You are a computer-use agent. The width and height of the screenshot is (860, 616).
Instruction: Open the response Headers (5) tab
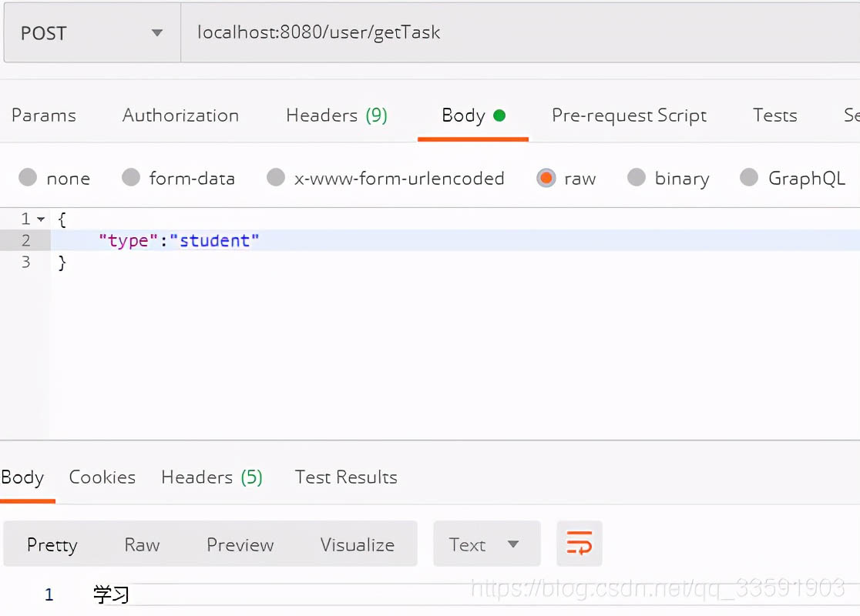(x=212, y=477)
